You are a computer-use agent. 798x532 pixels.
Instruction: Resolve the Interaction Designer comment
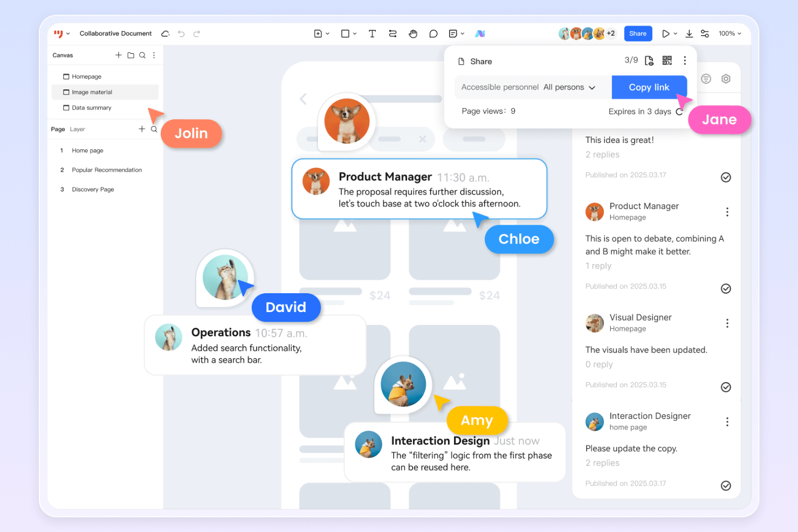click(x=726, y=486)
